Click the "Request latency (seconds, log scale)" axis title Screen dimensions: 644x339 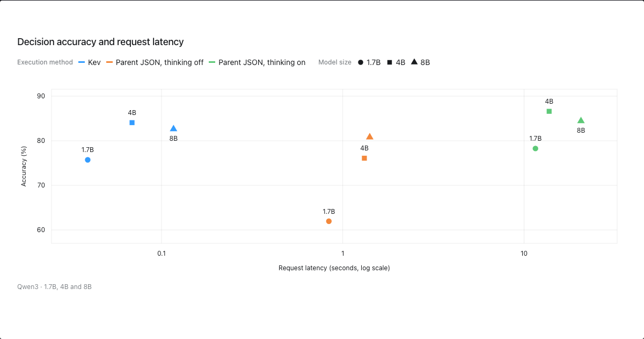(334, 268)
